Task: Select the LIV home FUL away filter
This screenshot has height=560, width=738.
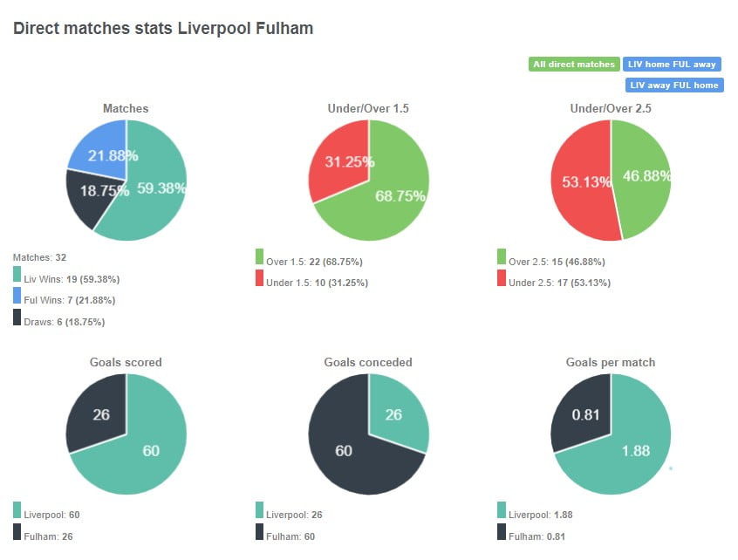Action: tap(673, 64)
